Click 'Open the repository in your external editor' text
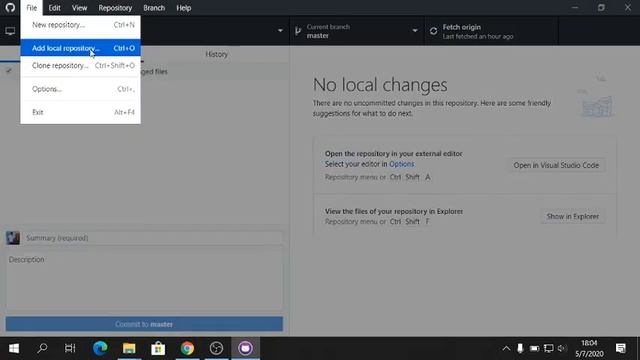The width and height of the screenshot is (640, 360). click(x=393, y=153)
